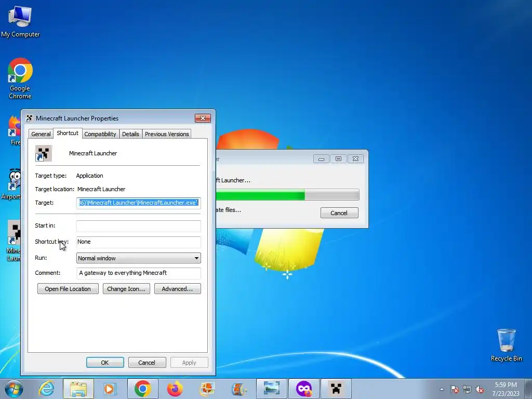This screenshot has height=399, width=532.
Task: Open the purple mask private browser taskbar icon
Action: 303,389
